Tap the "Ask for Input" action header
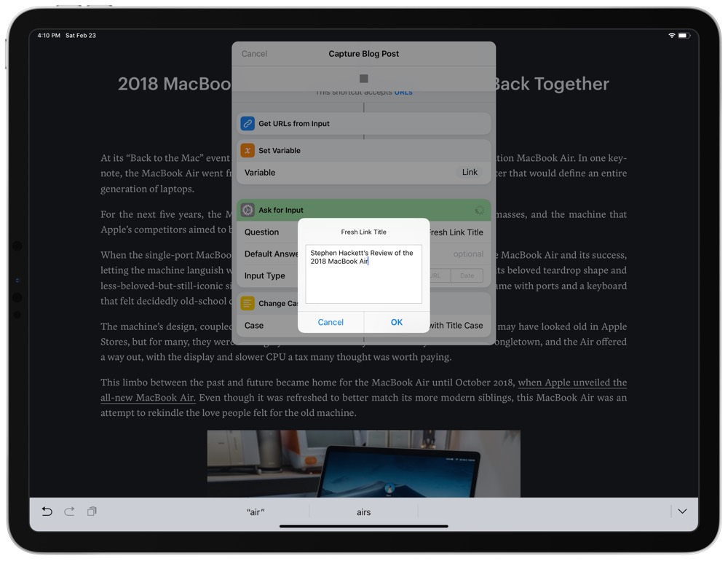This screenshot has height=561, width=728. [x=363, y=210]
